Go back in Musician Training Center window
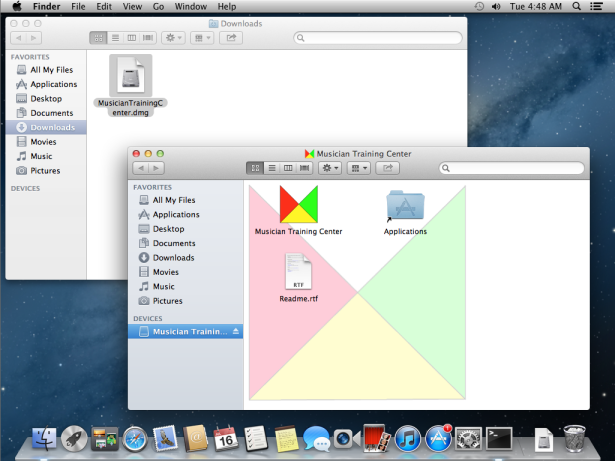The image size is (615, 461). point(140,168)
